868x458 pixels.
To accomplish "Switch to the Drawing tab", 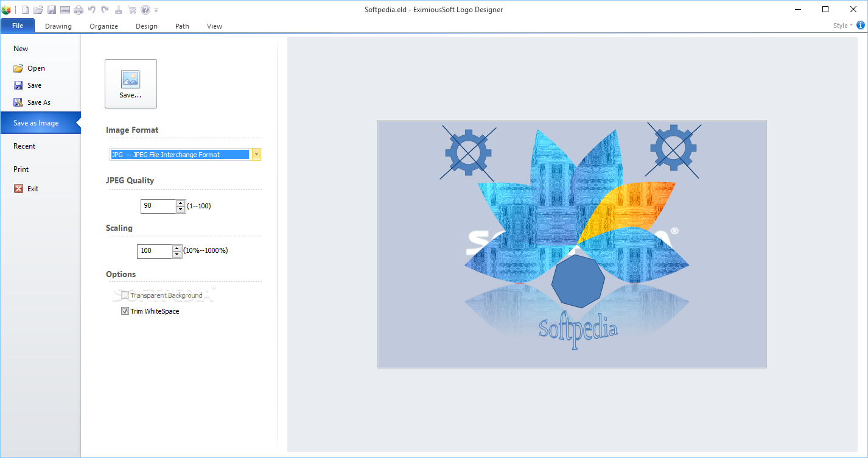I will 58,26.
